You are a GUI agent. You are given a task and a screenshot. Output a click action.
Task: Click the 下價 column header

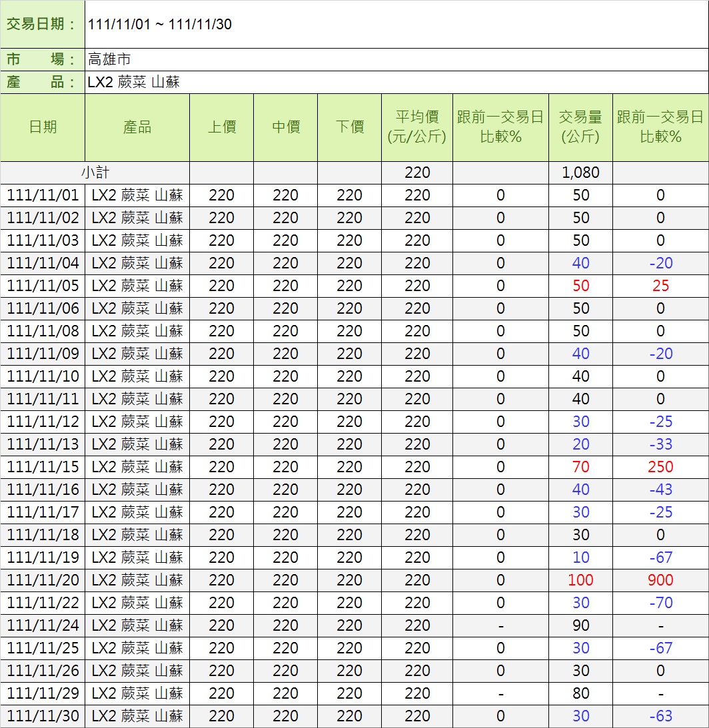(349, 127)
